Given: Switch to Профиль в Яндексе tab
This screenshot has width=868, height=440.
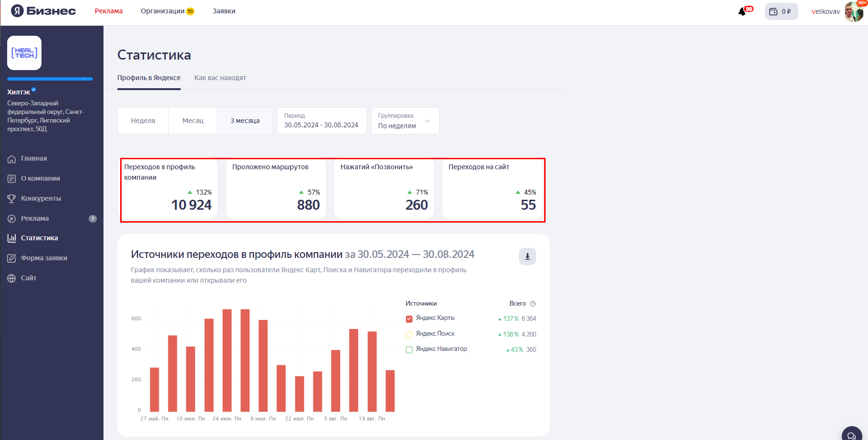Looking at the screenshot, I should 149,78.
